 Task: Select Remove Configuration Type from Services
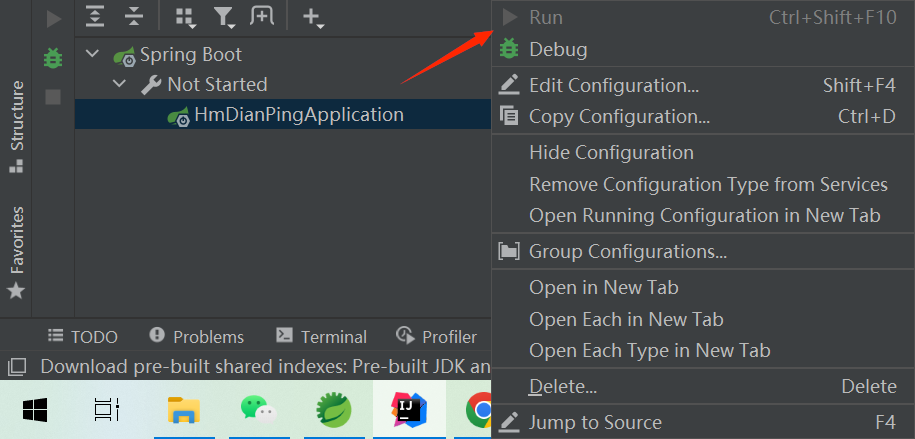click(x=703, y=184)
